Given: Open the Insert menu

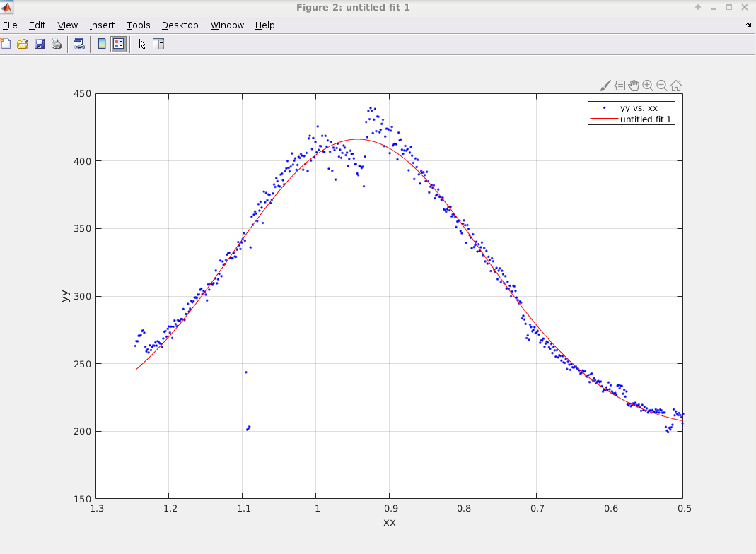Looking at the screenshot, I should pyautogui.click(x=102, y=25).
